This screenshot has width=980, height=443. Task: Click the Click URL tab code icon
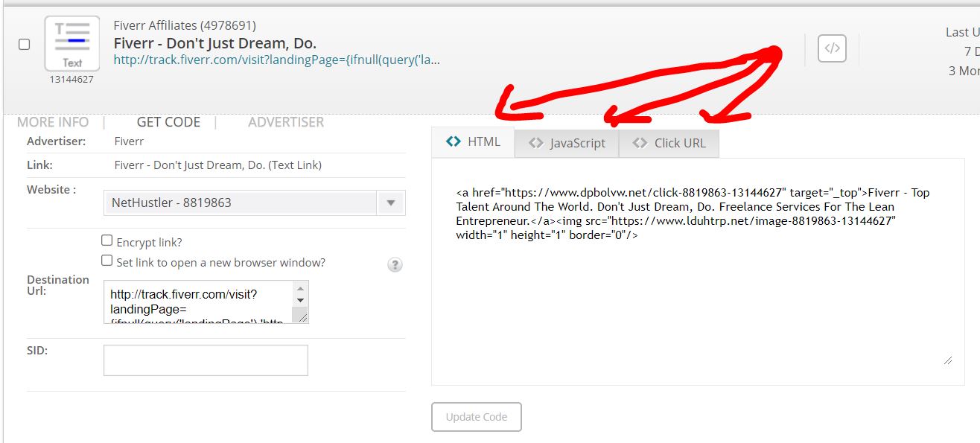640,143
